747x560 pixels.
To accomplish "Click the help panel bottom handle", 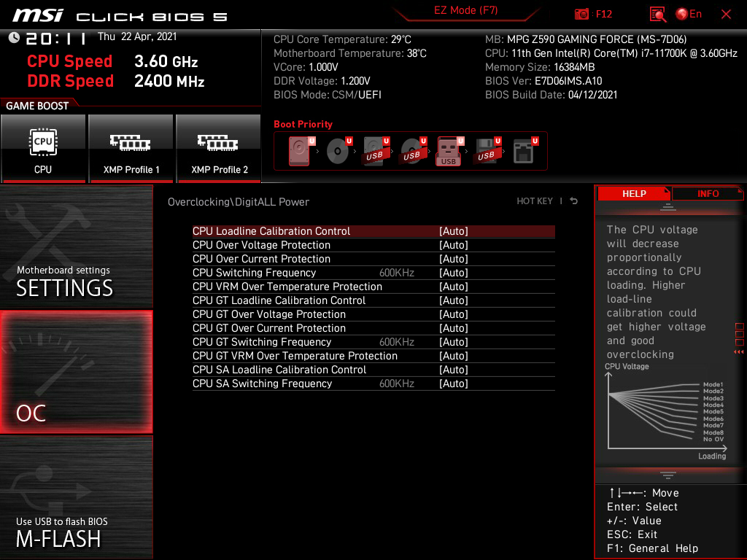I will (x=668, y=475).
